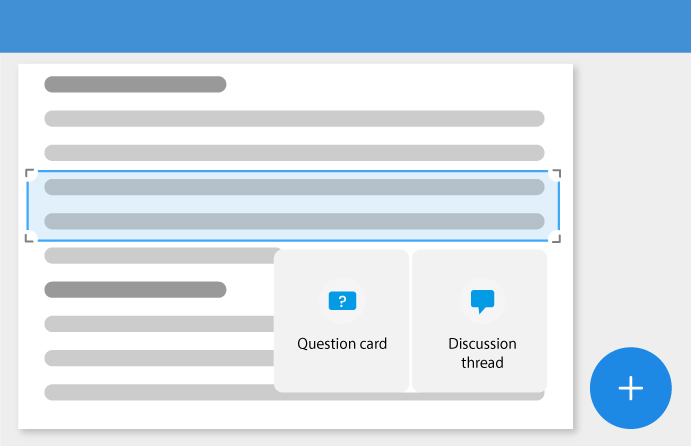Click the blue header bar
Viewport: 691px width, 446px height.
(x=346, y=26)
